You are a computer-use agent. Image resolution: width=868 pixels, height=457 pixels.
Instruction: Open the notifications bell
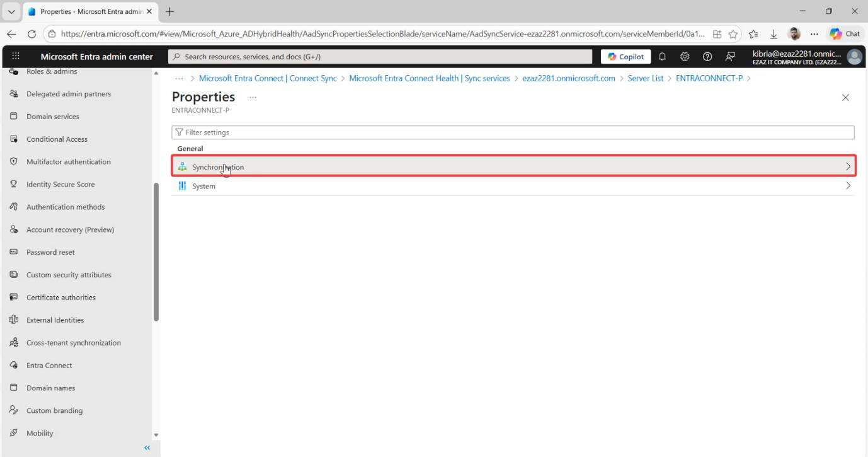coord(662,57)
